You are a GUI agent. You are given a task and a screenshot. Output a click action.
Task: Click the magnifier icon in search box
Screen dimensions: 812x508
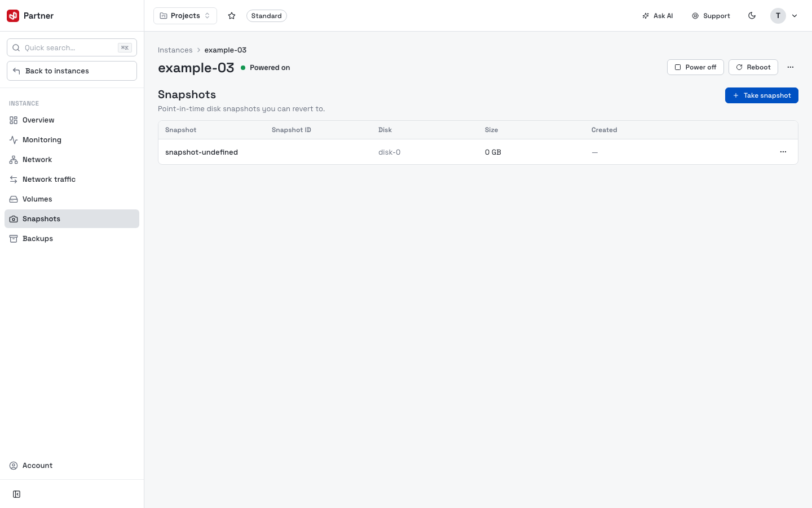(16, 47)
